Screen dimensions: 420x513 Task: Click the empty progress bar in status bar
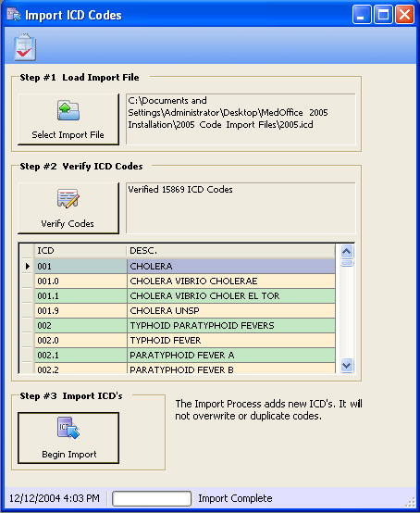152,498
